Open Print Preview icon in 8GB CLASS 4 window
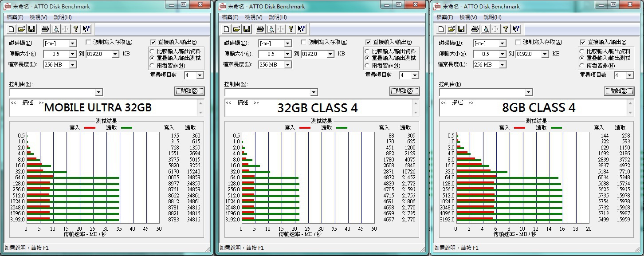The width and height of the screenshot is (644, 256). (x=485, y=29)
